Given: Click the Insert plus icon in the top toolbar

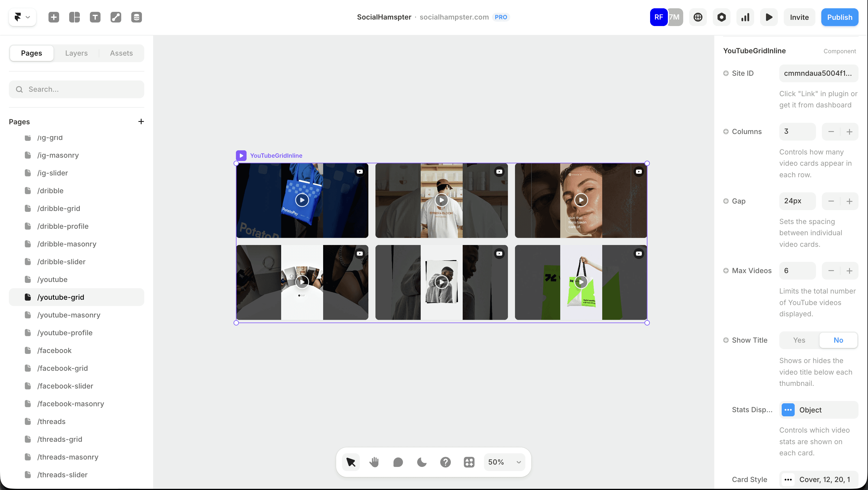Looking at the screenshot, I should [x=54, y=17].
